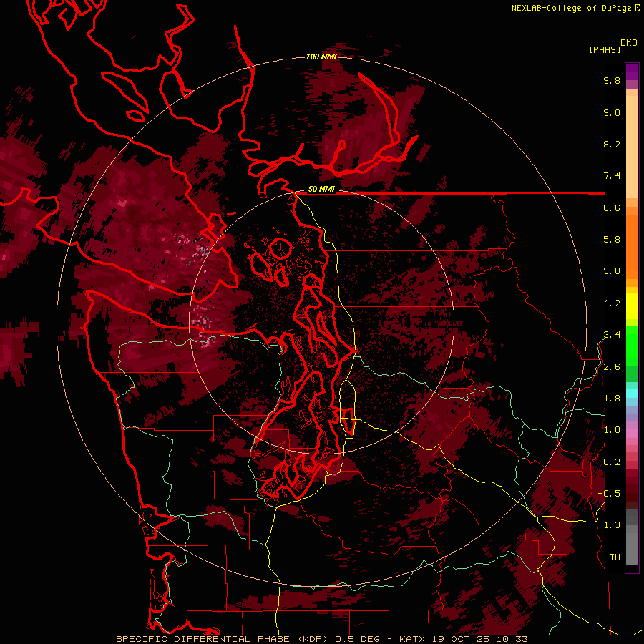
Task: Click the [PHAS] legend unit label
Action: [x=605, y=49]
